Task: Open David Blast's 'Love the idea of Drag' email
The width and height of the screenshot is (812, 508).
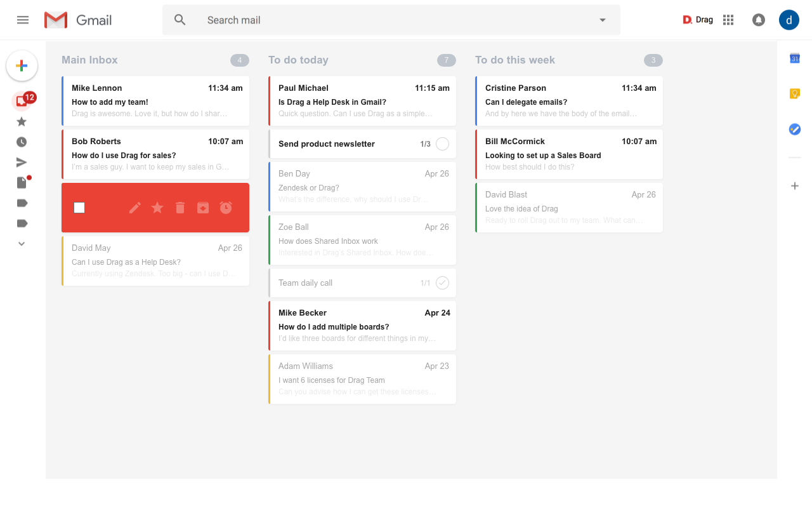Action: [569, 208]
